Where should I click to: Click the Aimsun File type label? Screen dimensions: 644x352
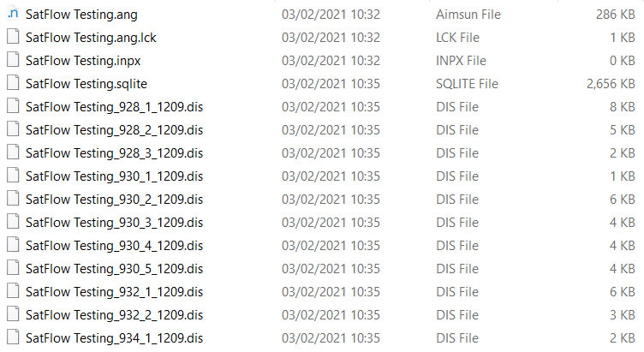[468, 15]
